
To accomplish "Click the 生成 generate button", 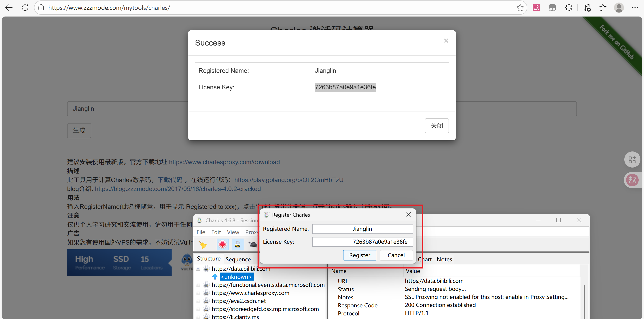I will [x=79, y=130].
